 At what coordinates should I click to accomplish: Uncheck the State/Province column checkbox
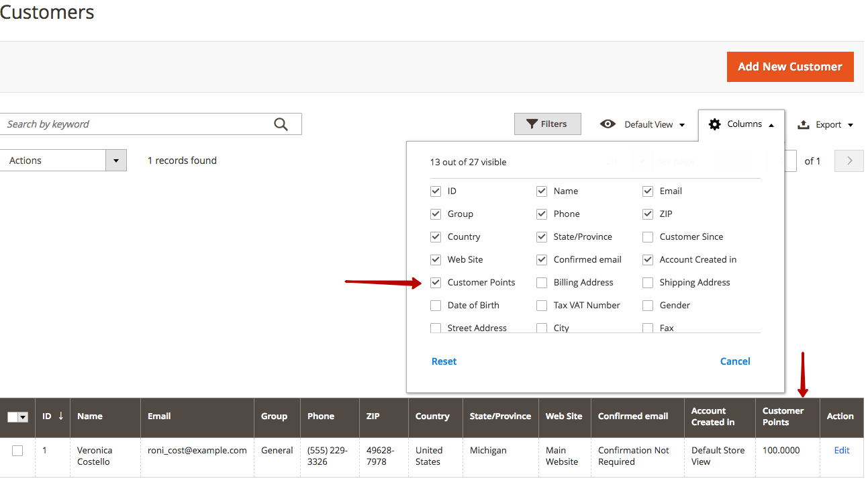coord(542,237)
